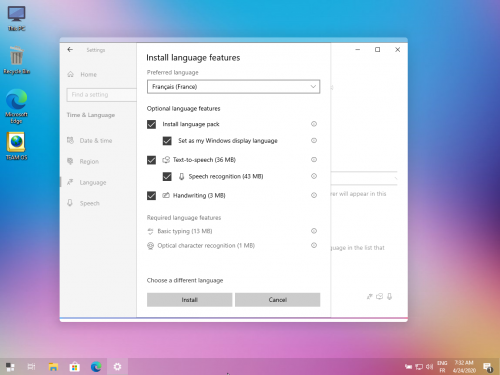The width and height of the screenshot is (500, 375).
Task: Click the Date & time sidebar icon
Action: click(x=70, y=140)
